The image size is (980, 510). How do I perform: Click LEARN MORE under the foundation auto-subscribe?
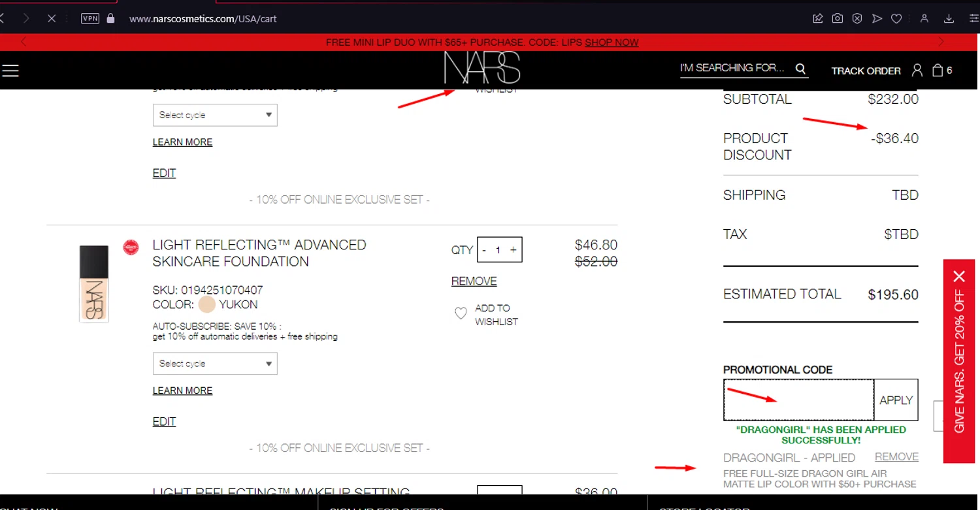[182, 390]
